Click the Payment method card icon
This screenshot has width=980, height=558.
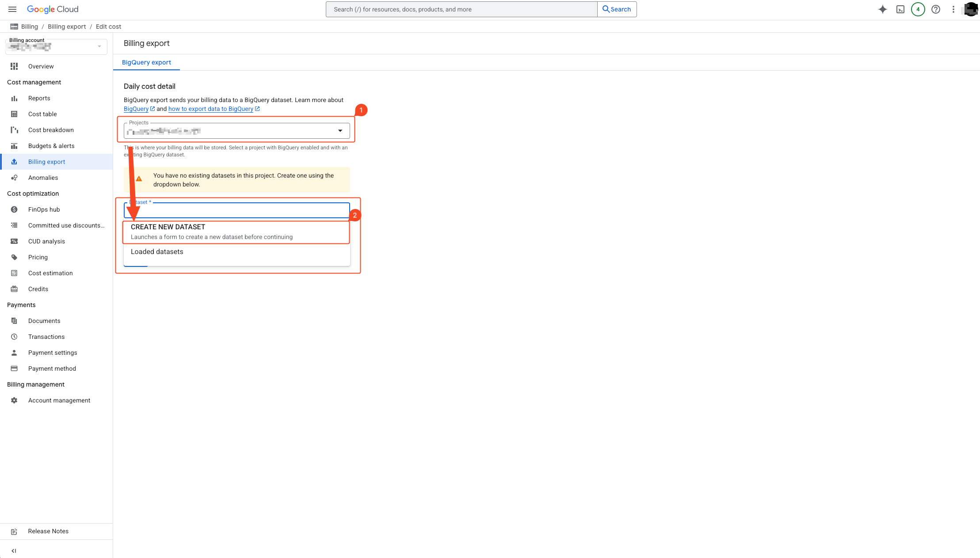coord(14,368)
